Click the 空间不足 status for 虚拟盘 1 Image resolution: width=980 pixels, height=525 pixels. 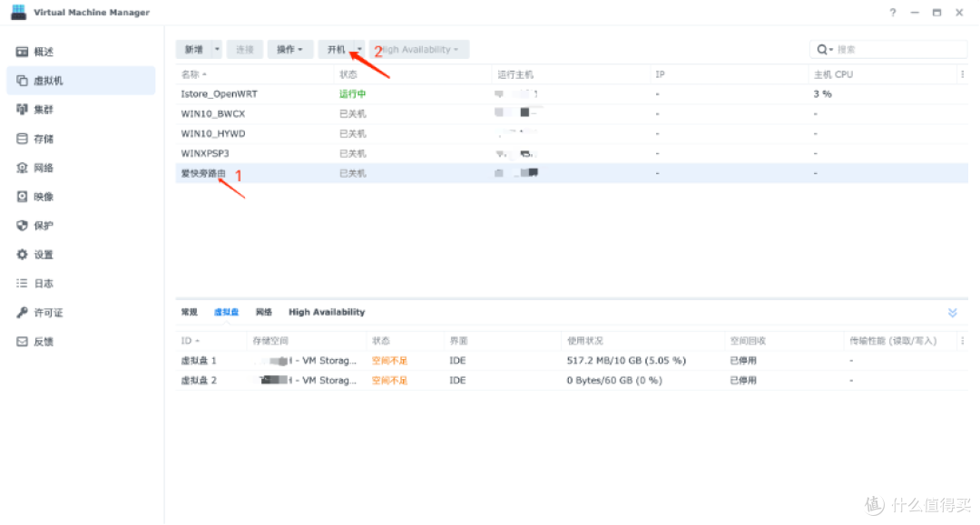pyautogui.click(x=389, y=361)
